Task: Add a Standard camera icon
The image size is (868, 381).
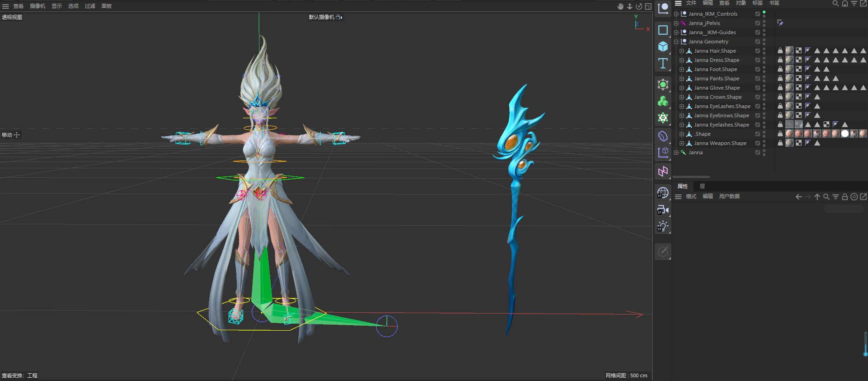Action: click(x=663, y=210)
